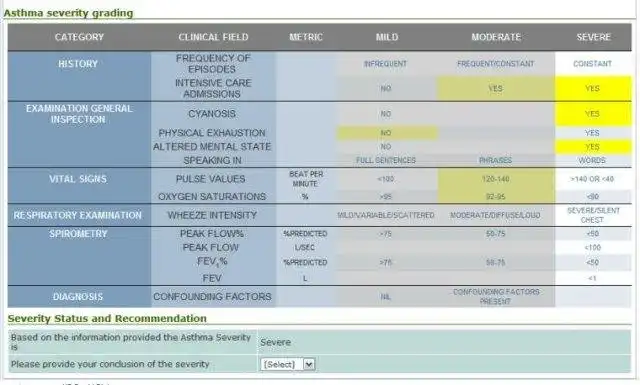
Task: Select the <1 cell in the FEV row
Action: (x=593, y=278)
